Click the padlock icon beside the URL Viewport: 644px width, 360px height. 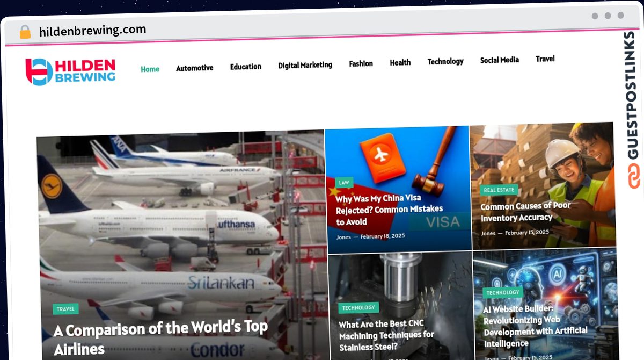click(25, 32)
